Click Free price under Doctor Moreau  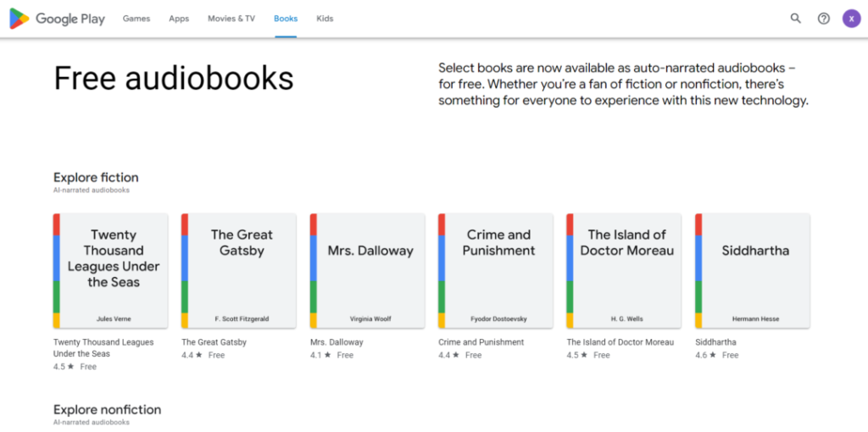(x=602, y=355)
